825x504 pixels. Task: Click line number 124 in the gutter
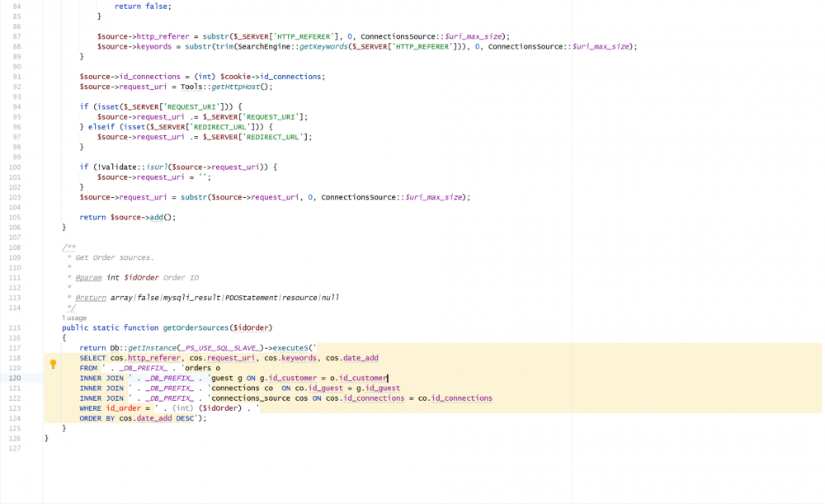(x=14, y=418)
